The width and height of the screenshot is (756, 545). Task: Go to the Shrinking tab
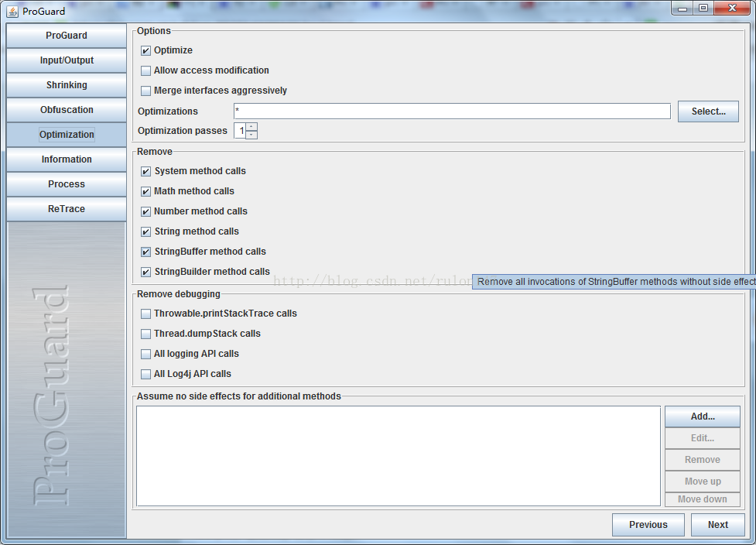click(67, 85)
